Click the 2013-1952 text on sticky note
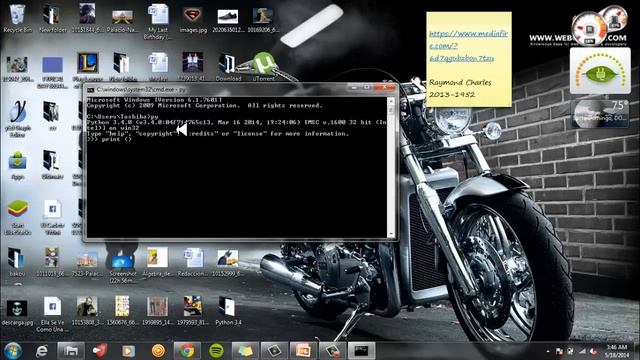 coord(452,95)
